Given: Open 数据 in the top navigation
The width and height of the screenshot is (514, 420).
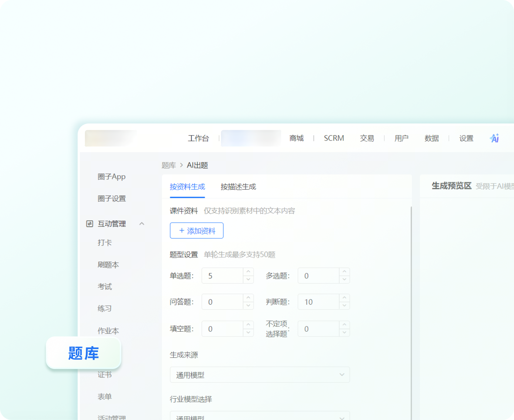Looking at the screenshot, I should point(432,138).
